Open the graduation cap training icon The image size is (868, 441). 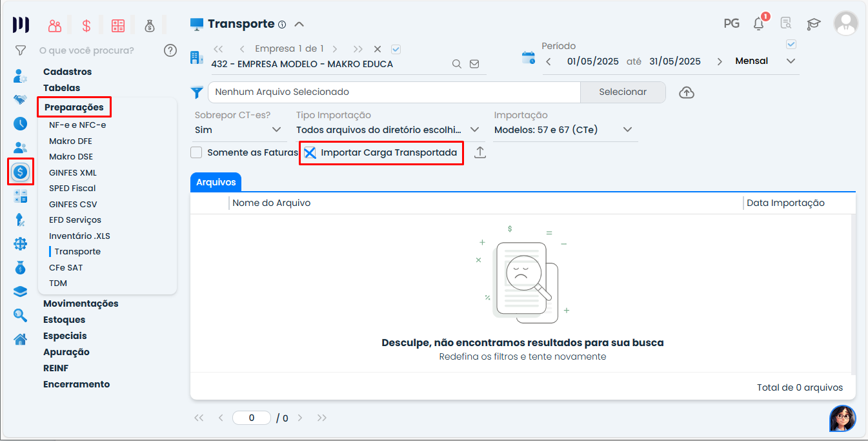coord(813,24)
